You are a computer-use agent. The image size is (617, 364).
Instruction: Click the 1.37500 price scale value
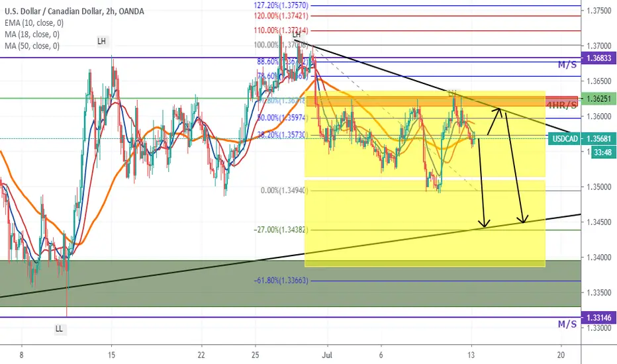point(598,11)
